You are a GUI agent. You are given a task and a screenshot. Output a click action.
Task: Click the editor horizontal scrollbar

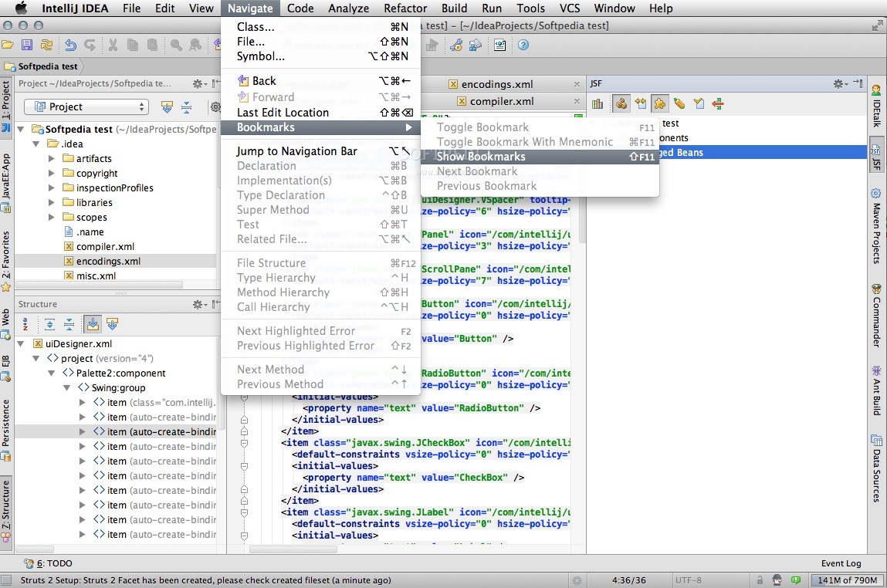293,549
